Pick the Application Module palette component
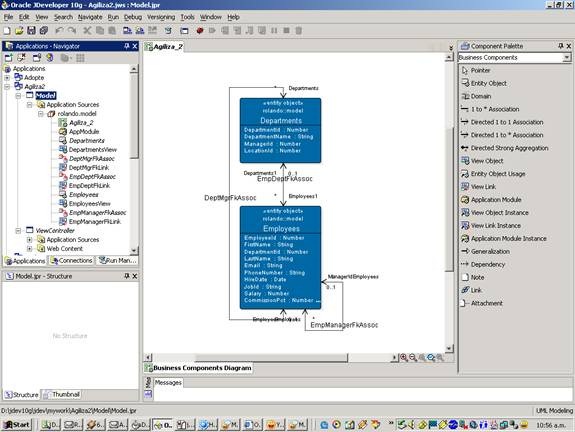 [491, 199]
